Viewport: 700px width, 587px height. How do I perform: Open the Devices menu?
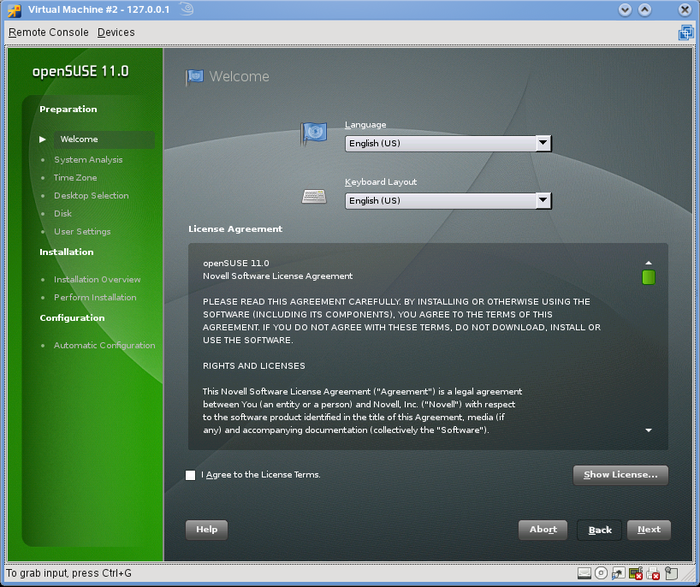click(116, 33)
